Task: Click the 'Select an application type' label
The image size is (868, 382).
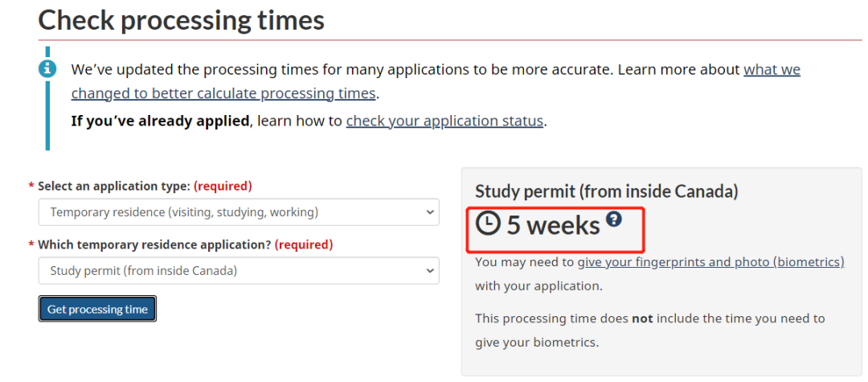Action: tap(114, 186)
